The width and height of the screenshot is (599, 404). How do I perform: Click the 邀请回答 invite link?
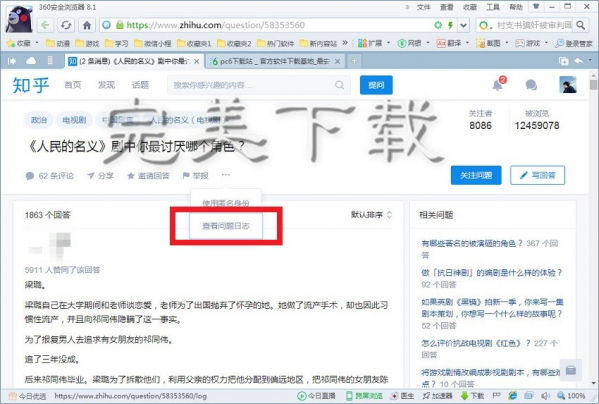[148, 176]
